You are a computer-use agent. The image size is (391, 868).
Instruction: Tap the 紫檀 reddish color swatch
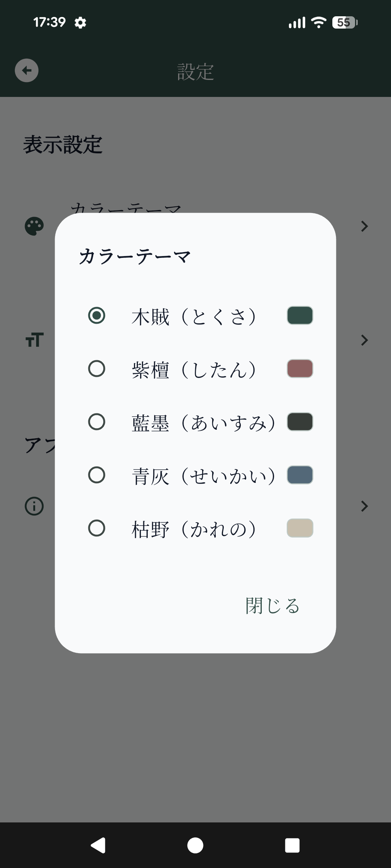click(x=300, y=369)
